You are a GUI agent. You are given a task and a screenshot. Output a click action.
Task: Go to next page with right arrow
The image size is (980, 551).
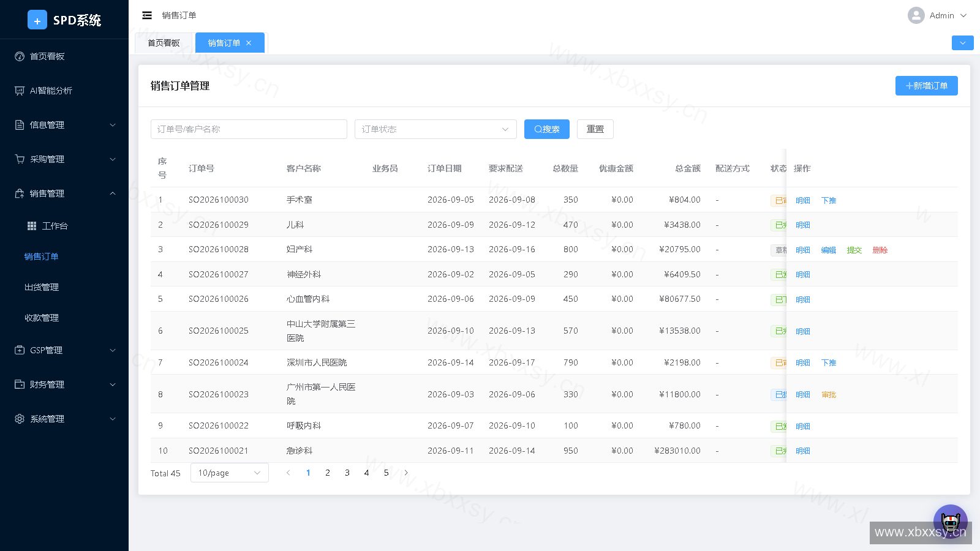pyautogui.click(x=406, y=473)
